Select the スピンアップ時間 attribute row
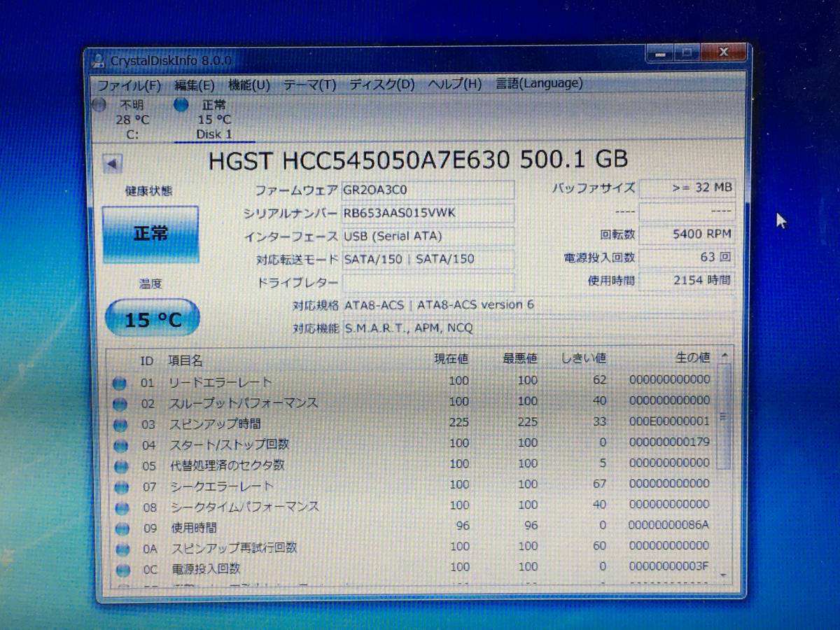The width and height of the screenshot is (840, 630). (413, 423)
